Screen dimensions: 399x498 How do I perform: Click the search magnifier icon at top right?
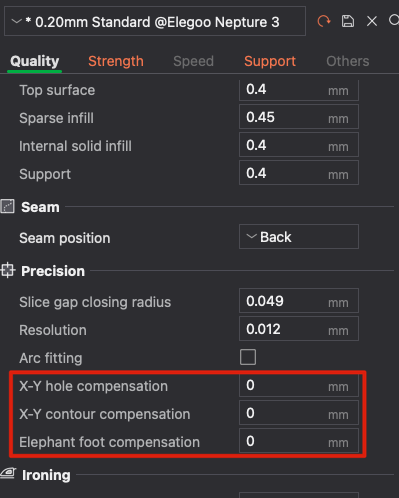(394, 21)
